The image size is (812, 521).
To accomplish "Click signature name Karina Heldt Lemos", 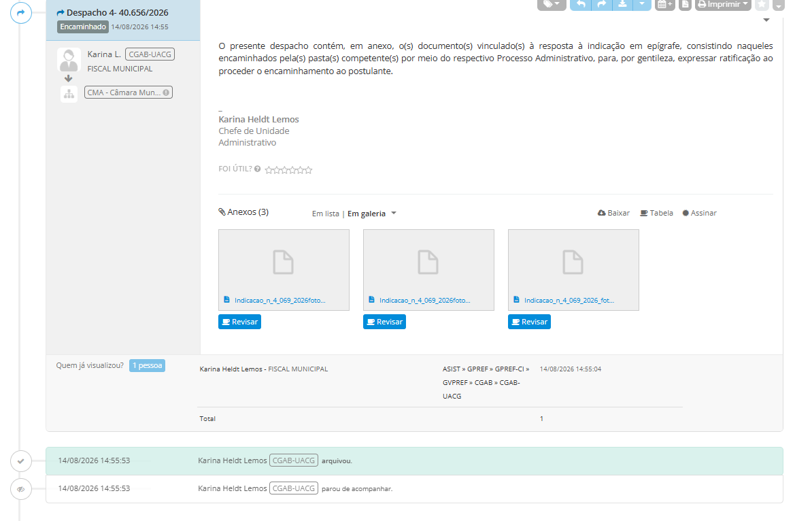I will click(258, 120).
